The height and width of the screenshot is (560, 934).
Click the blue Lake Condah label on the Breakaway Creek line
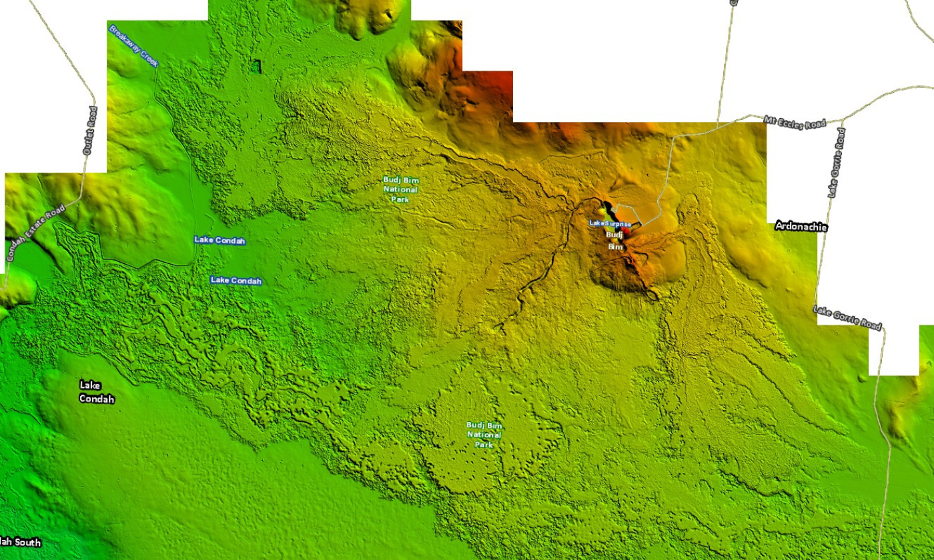click(x=220, y=240)
